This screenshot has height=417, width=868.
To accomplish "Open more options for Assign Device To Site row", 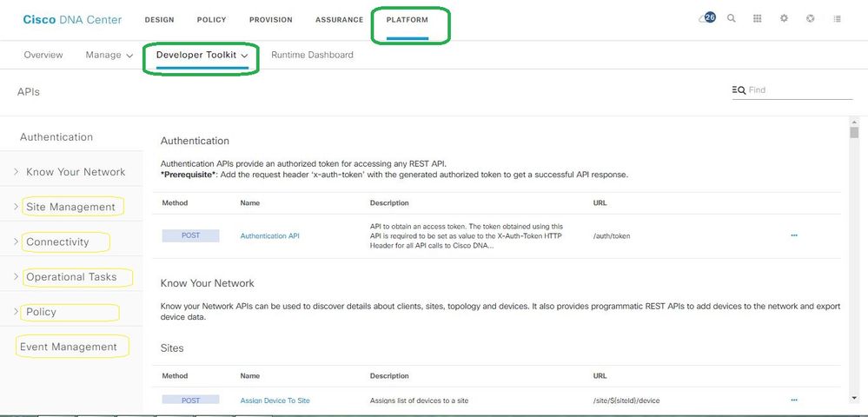I will pyautogui.click(x=794, y=400).
